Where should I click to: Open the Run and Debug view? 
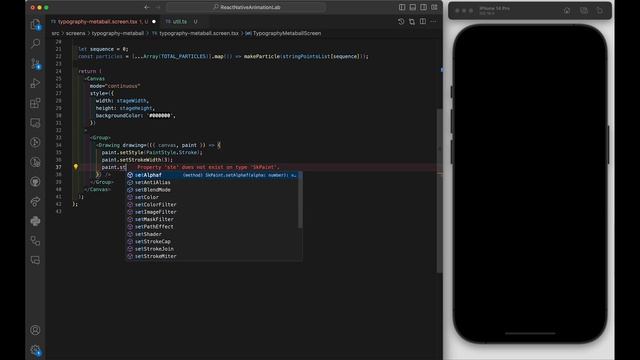(36, 83)
